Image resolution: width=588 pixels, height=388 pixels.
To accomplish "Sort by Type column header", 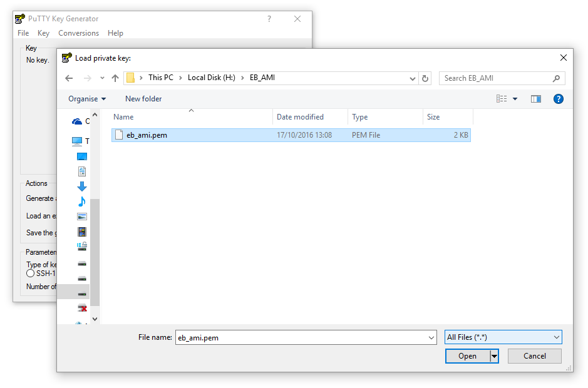I will (x=385, y=117).
